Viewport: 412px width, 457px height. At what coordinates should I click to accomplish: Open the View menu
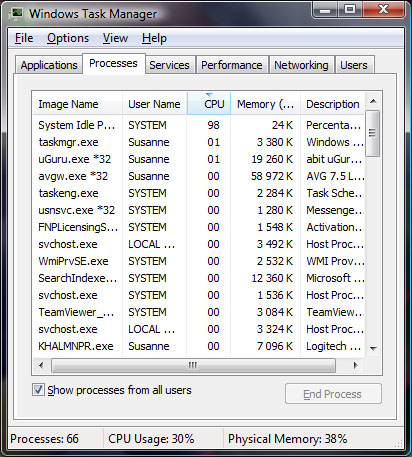point(115,38)
